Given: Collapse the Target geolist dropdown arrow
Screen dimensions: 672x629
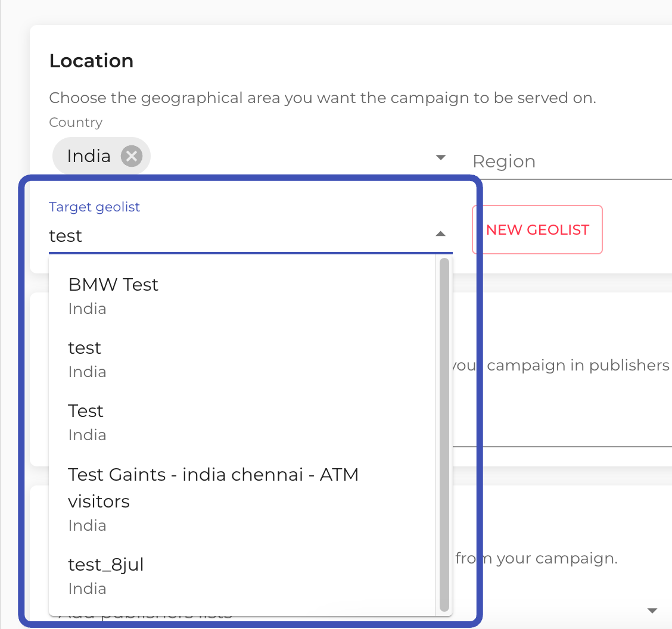Looking at the screenshot, I should 441,234.
